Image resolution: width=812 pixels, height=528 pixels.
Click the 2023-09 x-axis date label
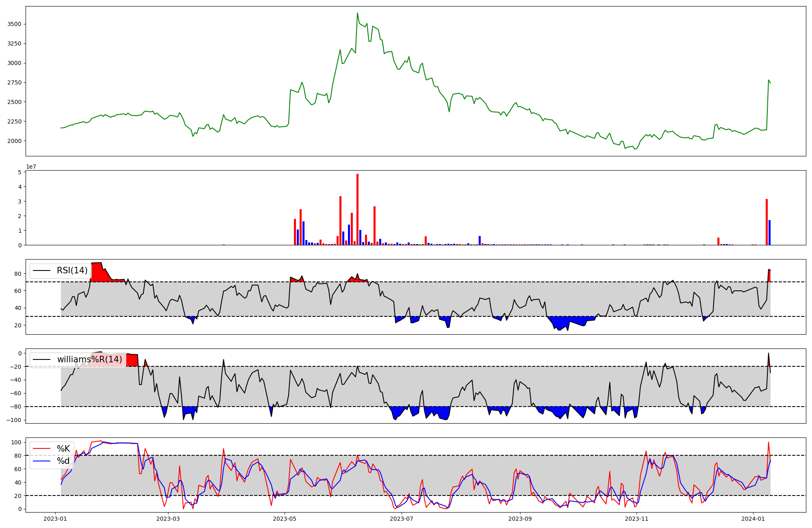pyautogui.click(x=520, y=519)
